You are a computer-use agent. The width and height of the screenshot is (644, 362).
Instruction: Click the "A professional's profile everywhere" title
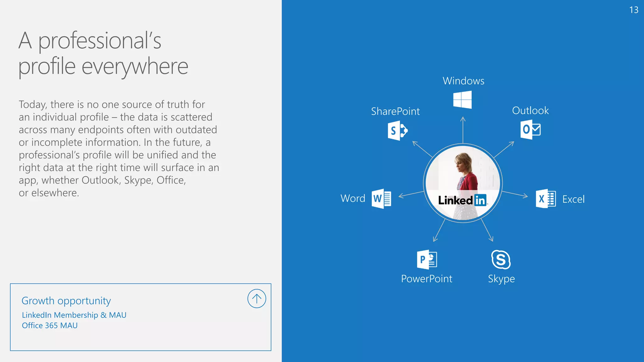103,54
